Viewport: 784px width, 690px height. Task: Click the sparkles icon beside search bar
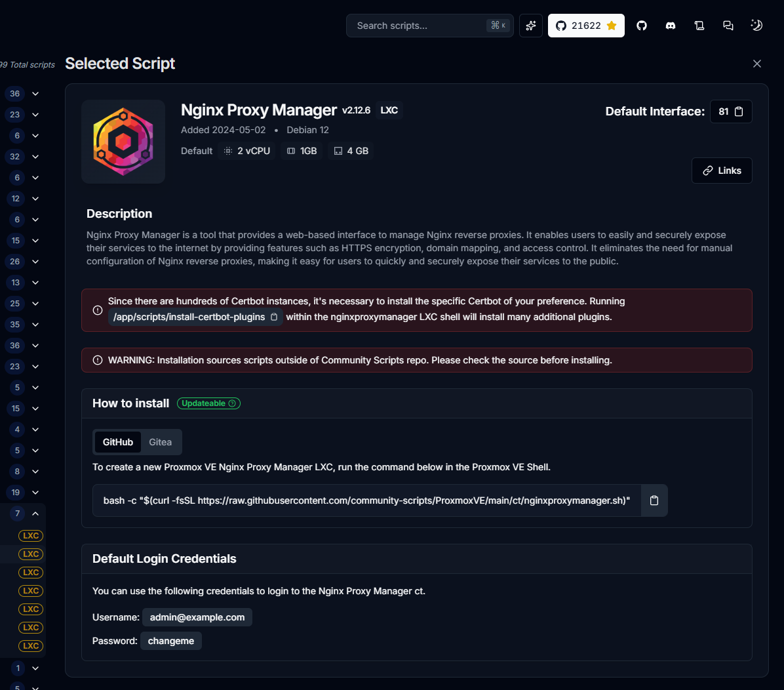point(531,26)
